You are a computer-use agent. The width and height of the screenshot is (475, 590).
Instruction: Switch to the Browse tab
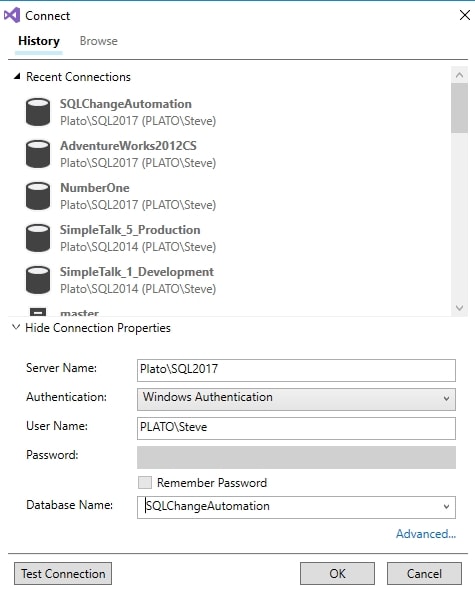click(99, 41)
